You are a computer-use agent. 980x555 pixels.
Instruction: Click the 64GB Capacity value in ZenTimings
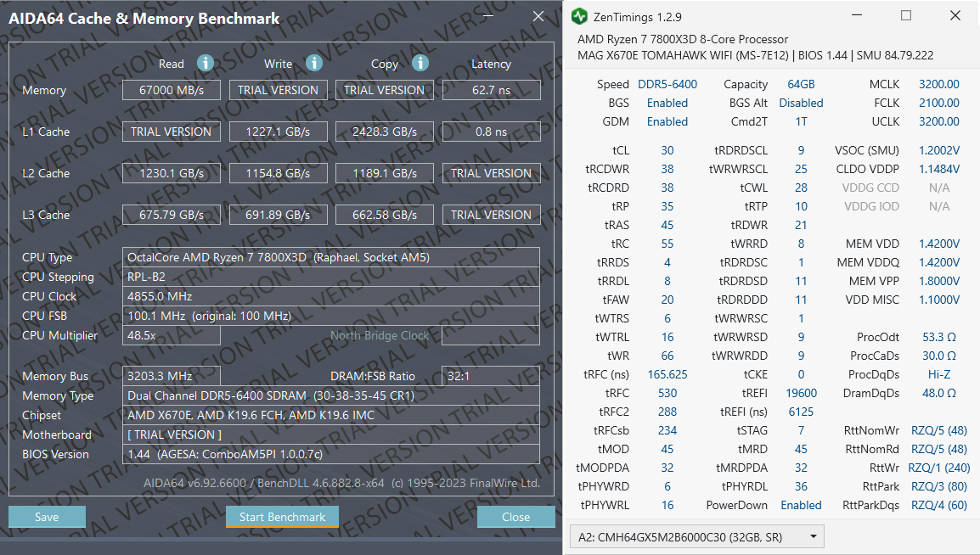(x=802, y=84)
